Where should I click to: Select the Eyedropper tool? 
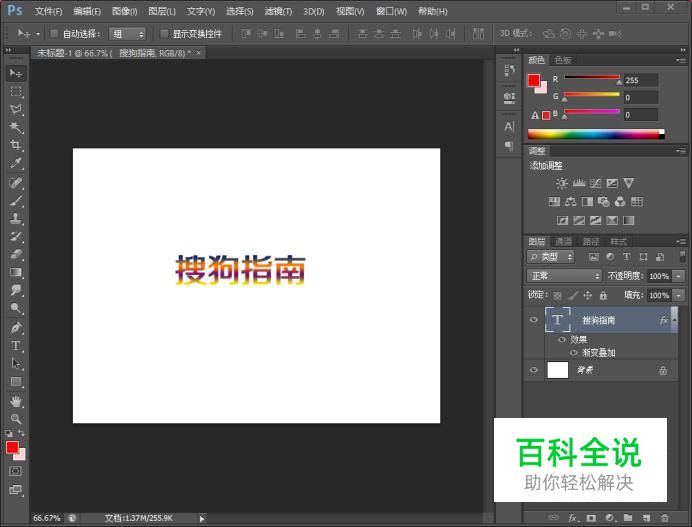click(16, 163)
